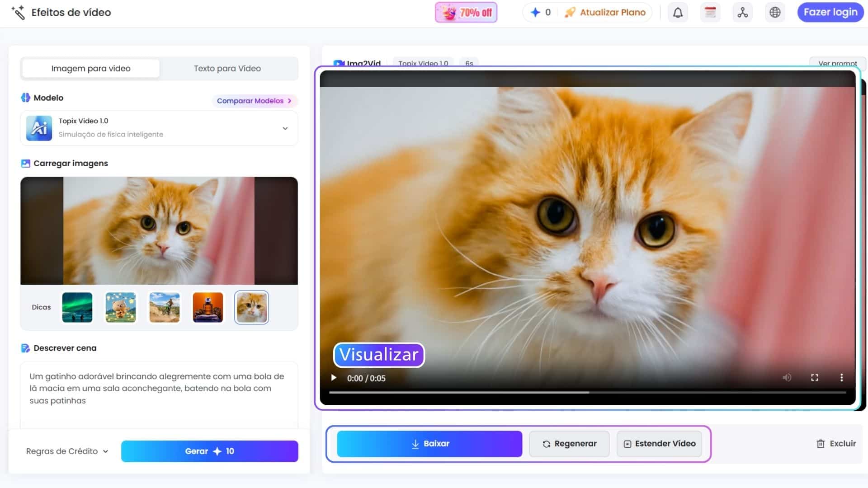
Task: Open the video player overflow menu
Action: 842,378
